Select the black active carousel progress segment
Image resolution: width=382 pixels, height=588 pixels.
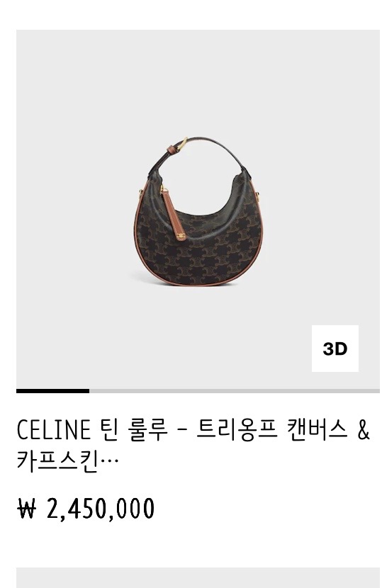52,391
